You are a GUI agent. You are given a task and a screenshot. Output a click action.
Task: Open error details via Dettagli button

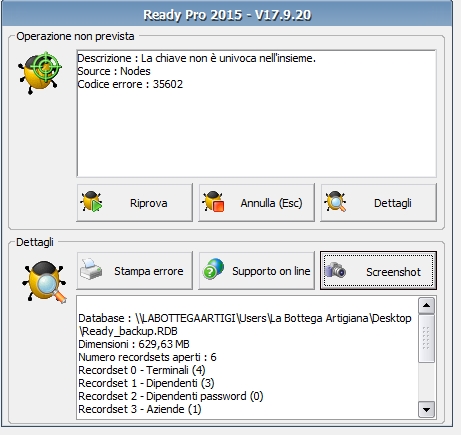[379, 202]
